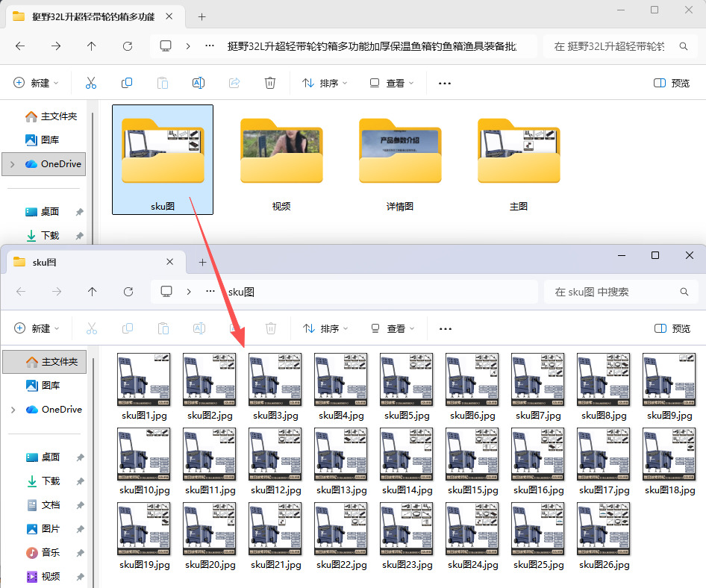Toggle 预览 pane in the sku图 window
The width and height of the screenshot is (706, 588).
(672, 328)
